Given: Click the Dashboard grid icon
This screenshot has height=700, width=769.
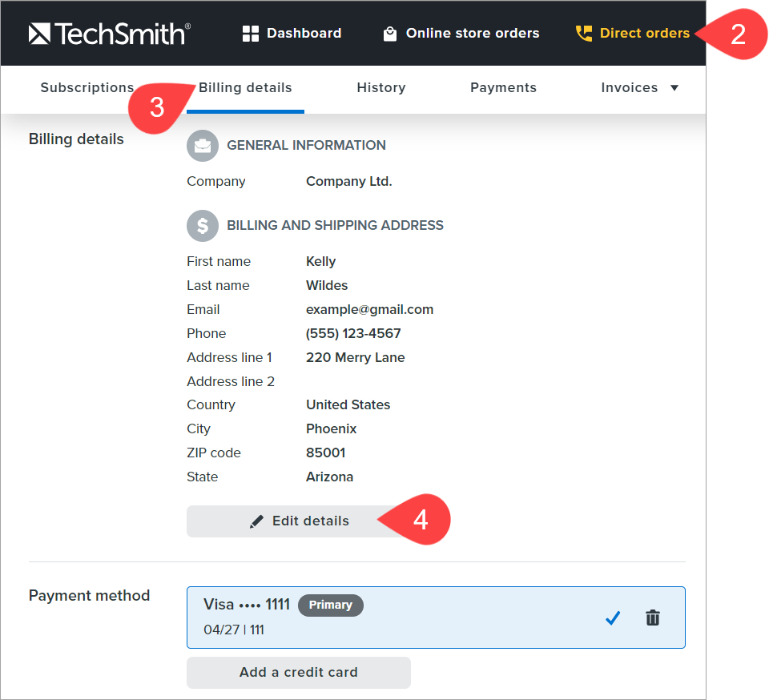Looking at the screenshot, I should 251,34.
